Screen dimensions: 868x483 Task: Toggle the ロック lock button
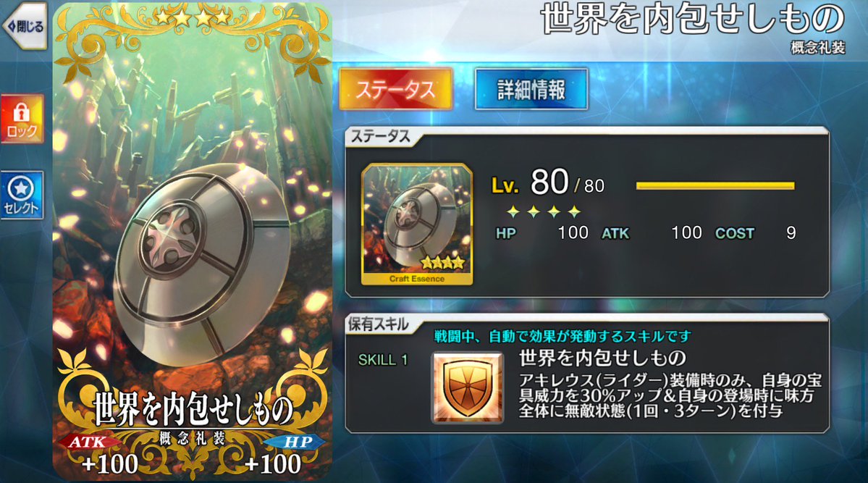pyautogui.click(x=22, y=119)
